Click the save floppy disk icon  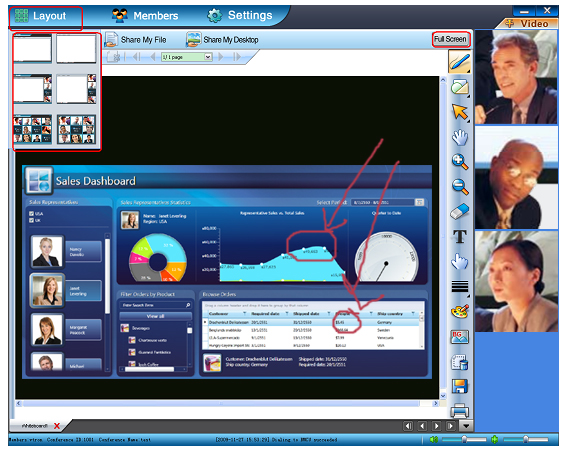click(x=460, y=387)
